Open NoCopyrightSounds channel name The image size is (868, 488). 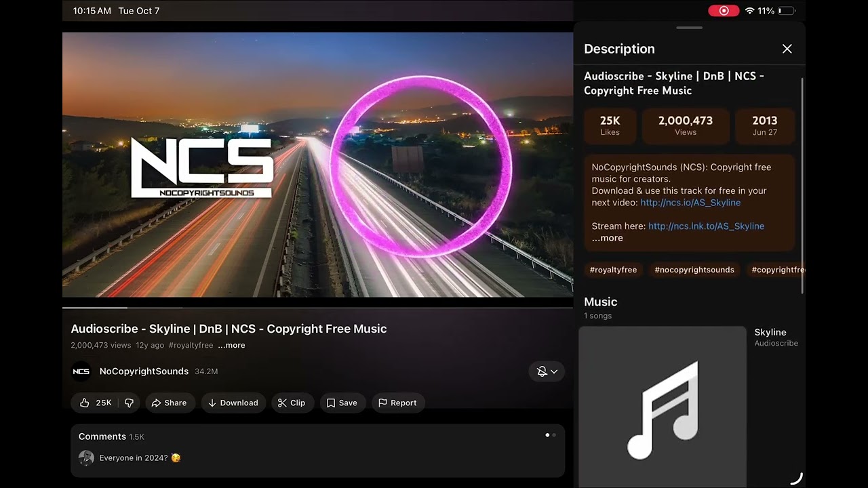(x=144, y=371)
